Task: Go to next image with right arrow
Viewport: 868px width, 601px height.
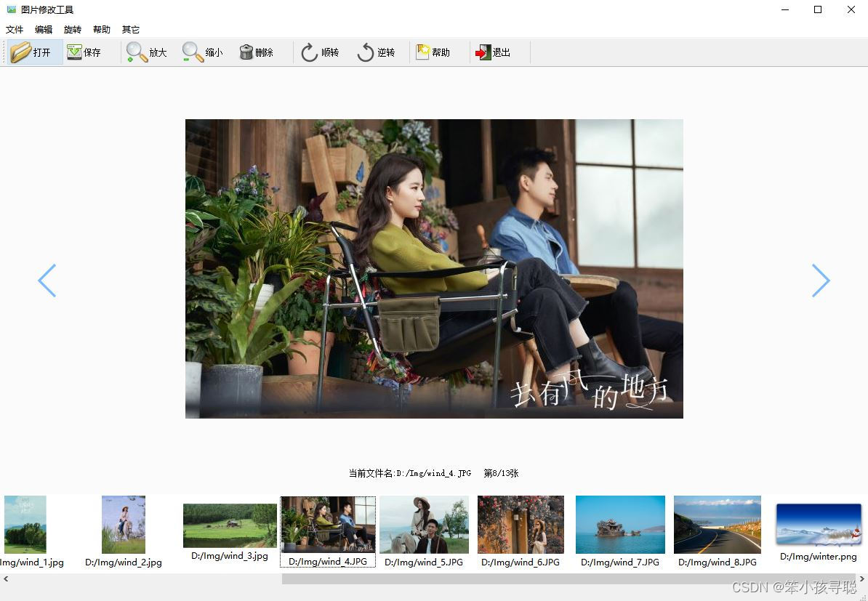Action: coord(821,281)
